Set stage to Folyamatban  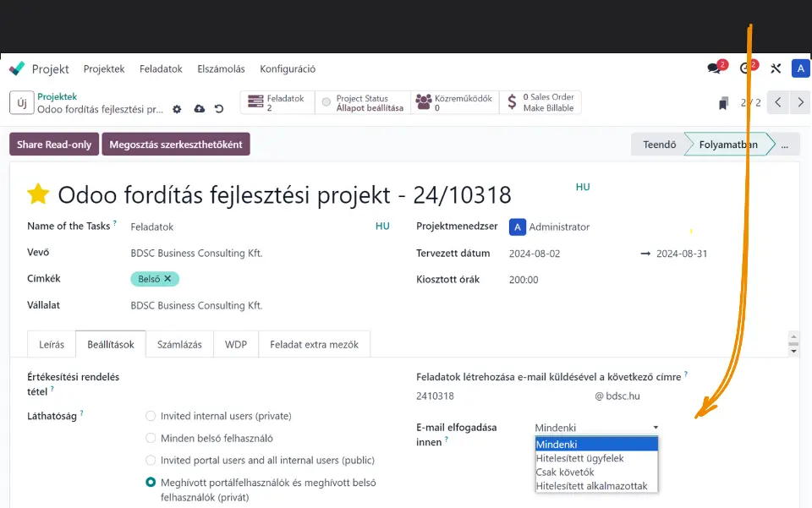pyautogui.click(x=728, y=145)
